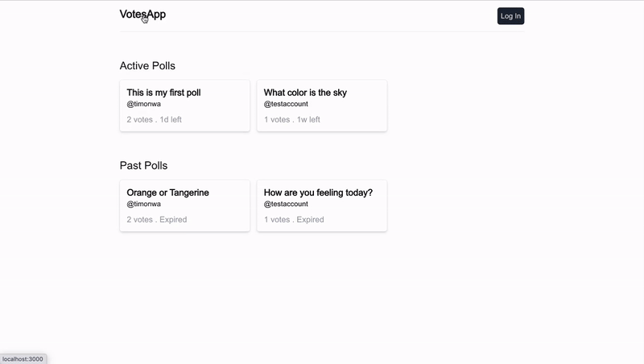
Task: Open the 'This is my first poll' card
Action: pos(163,93)
